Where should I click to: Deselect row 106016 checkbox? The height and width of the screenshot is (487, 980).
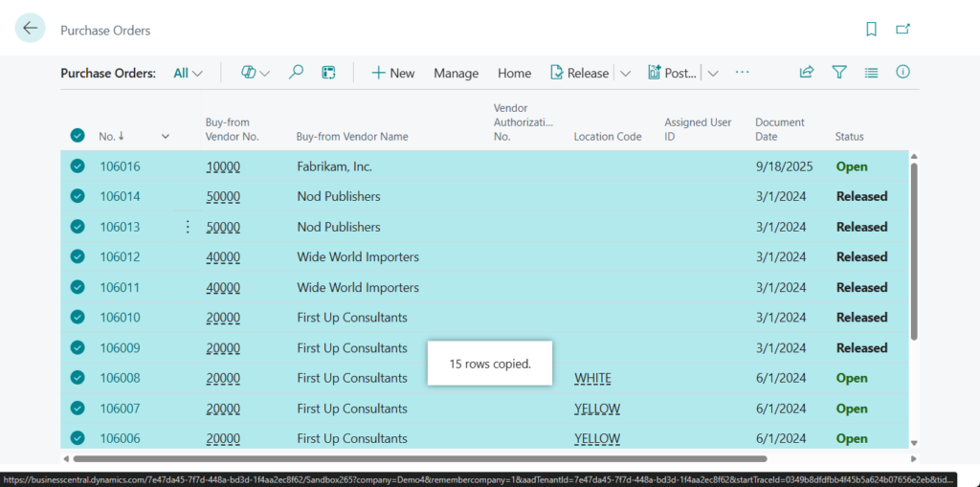[78, 166]
